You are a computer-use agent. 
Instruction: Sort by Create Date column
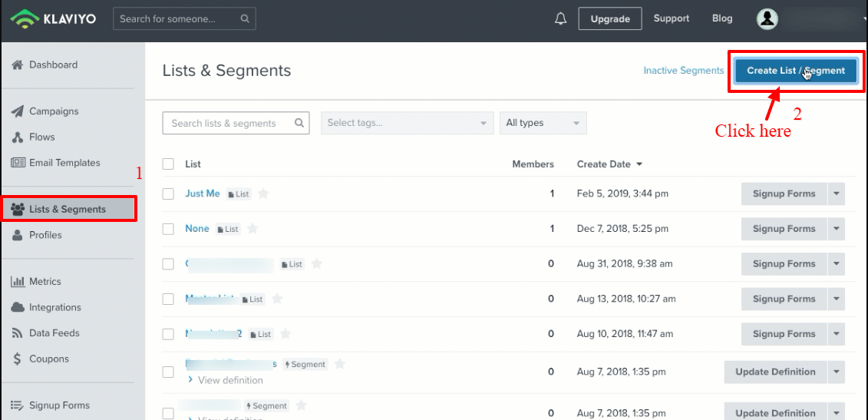[609, 164]
